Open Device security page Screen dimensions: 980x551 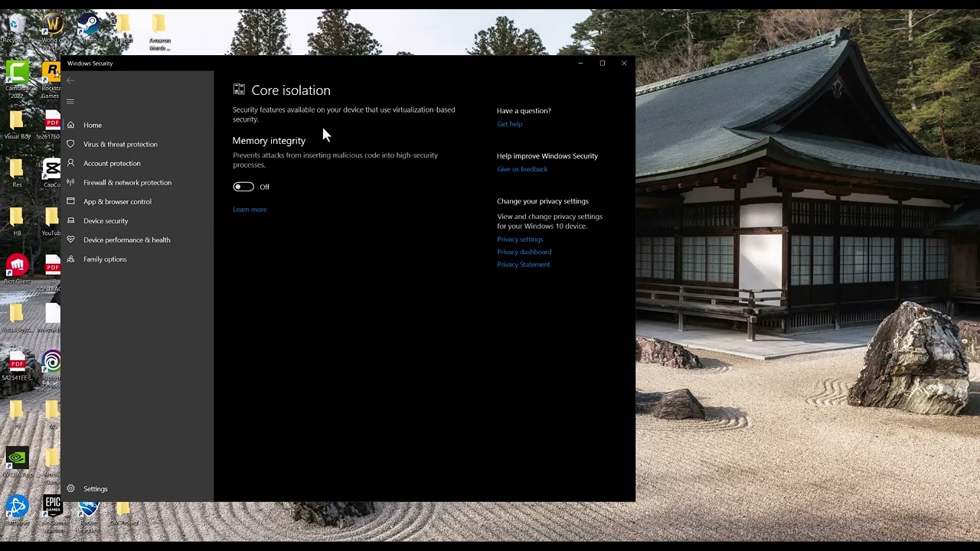pyautogui.click(x=106, y=220)
